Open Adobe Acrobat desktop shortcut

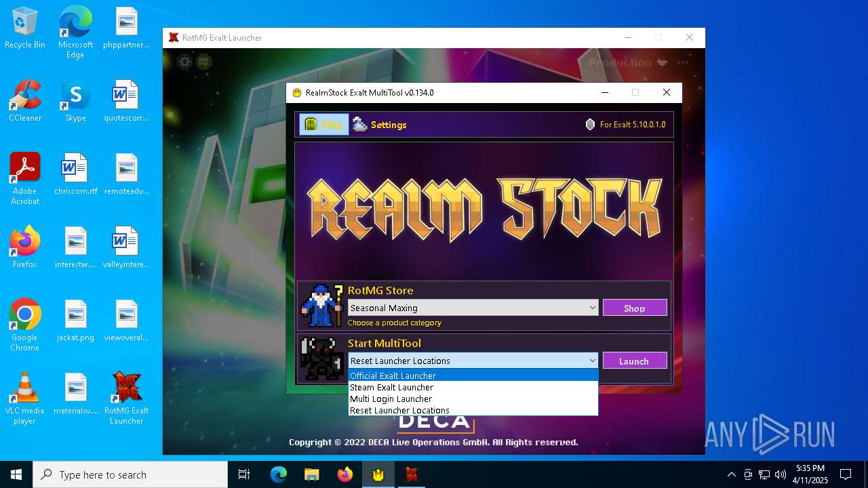pos(25,180)
